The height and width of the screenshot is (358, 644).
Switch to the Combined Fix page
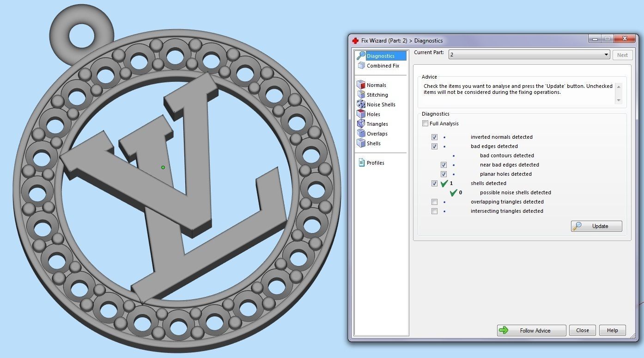(x=383, y=66)
